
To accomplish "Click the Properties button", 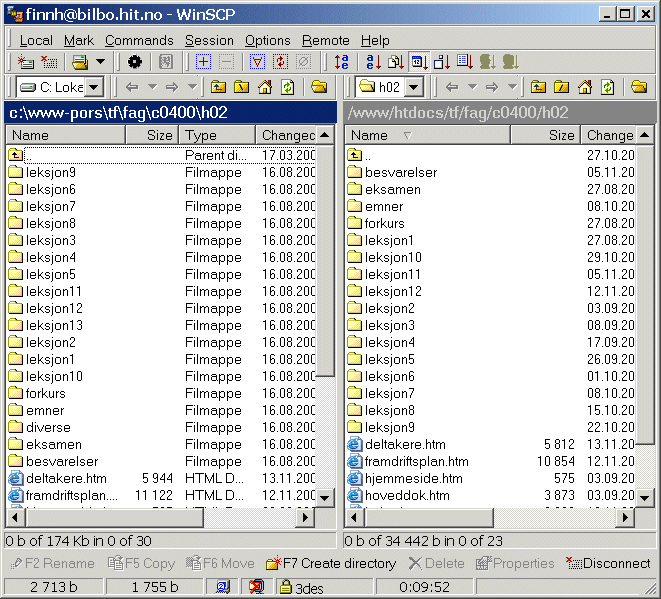I will click(x=515, y=564).
